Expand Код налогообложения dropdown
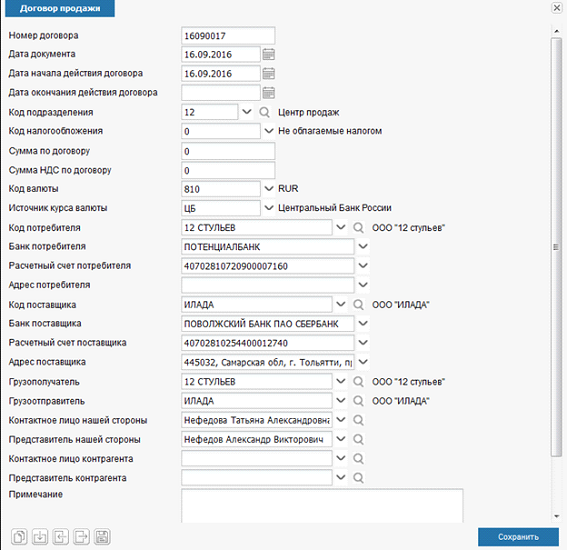 click(x=269, y=131)
